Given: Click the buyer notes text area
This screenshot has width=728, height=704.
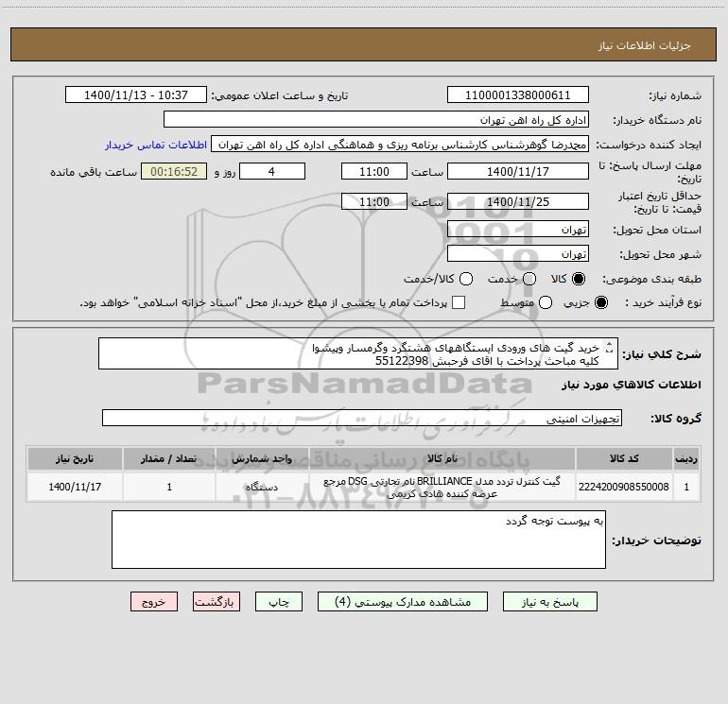Looking at the screenshot, I should [x=358, y=540].
